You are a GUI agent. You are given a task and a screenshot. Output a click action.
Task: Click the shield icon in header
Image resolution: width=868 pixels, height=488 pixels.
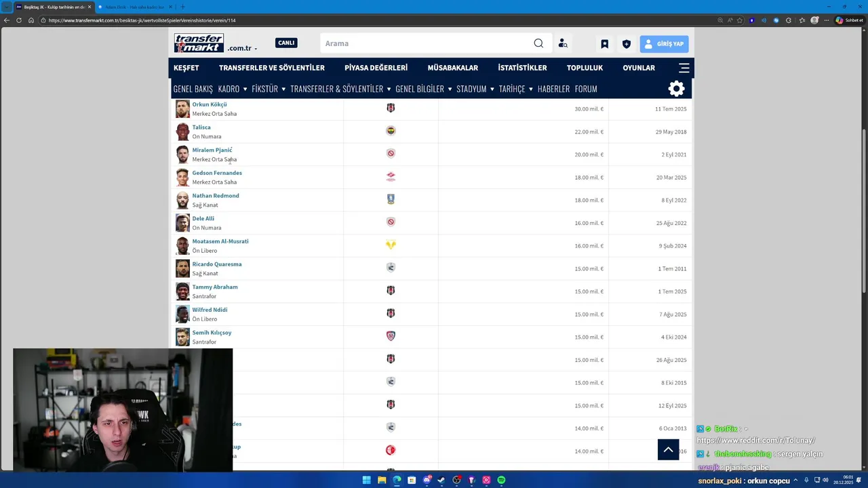[627, 44]
